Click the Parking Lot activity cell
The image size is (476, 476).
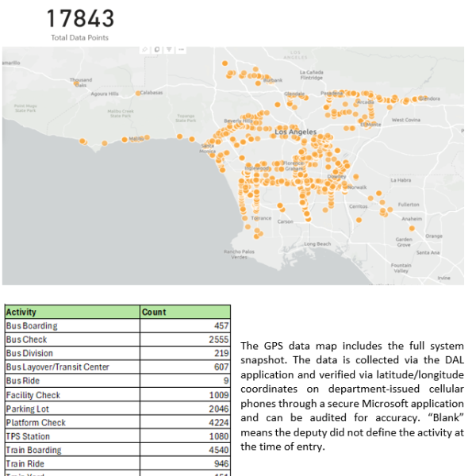(x=27, y=409)
